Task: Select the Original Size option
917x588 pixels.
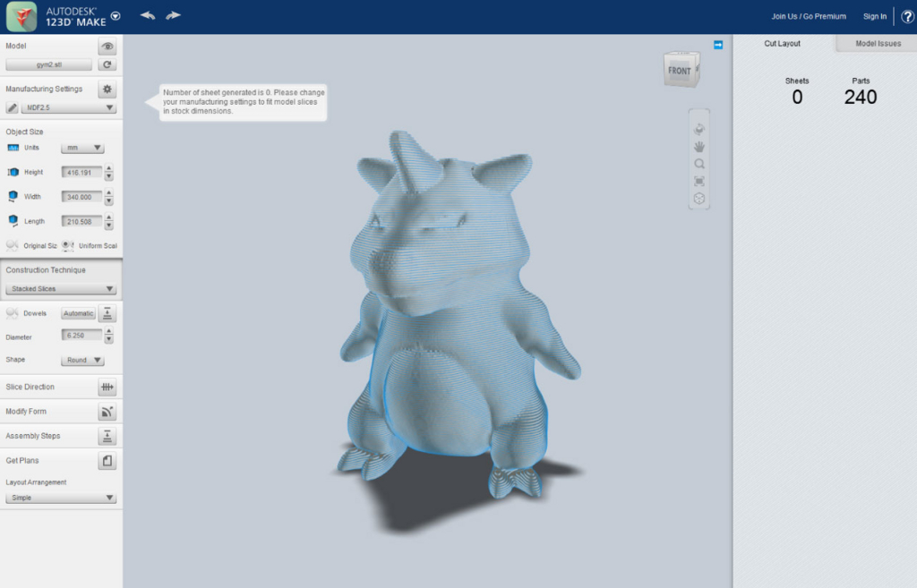Action: pos(31,245)
